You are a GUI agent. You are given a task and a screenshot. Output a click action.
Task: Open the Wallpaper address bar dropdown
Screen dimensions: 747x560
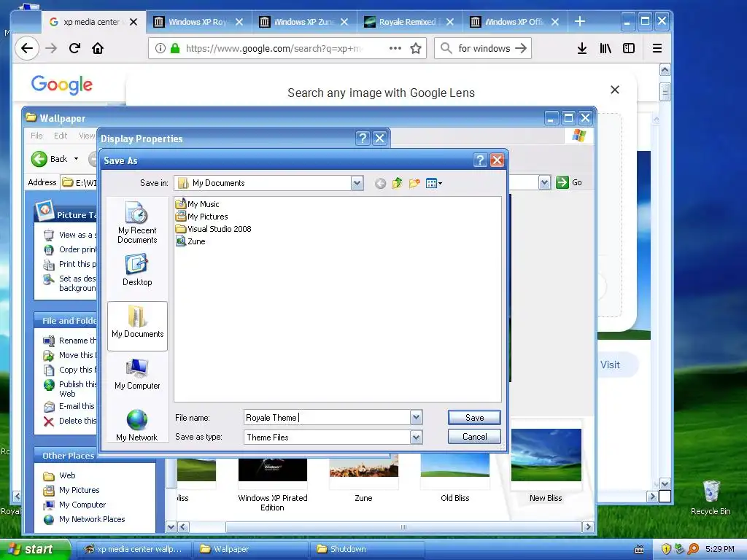pos(544,182)
